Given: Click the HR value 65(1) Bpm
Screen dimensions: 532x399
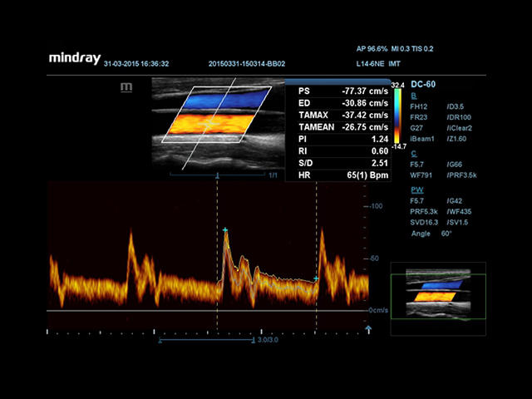Looking at the screenshot, I should coord(367,175).
